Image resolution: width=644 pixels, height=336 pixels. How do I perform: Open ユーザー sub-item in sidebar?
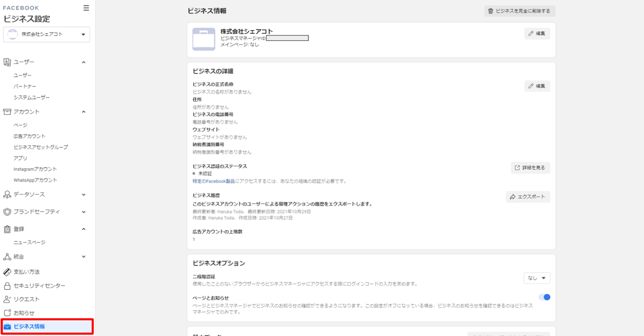[23, 75]
